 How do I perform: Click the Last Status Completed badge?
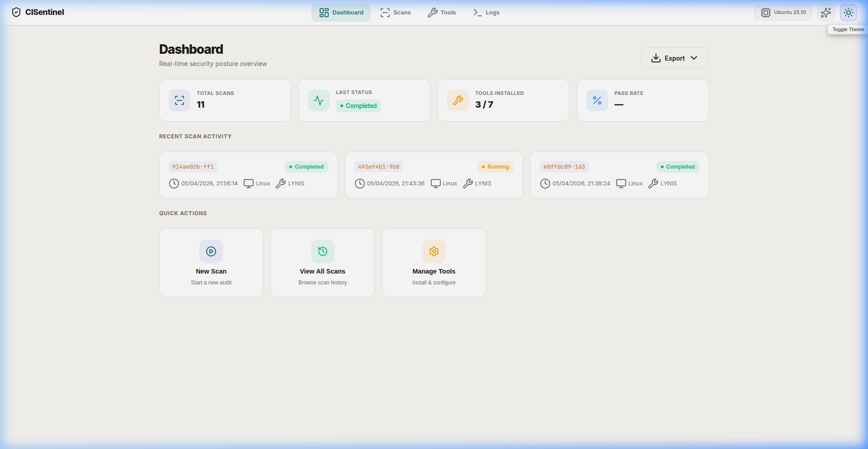(359, 106)
